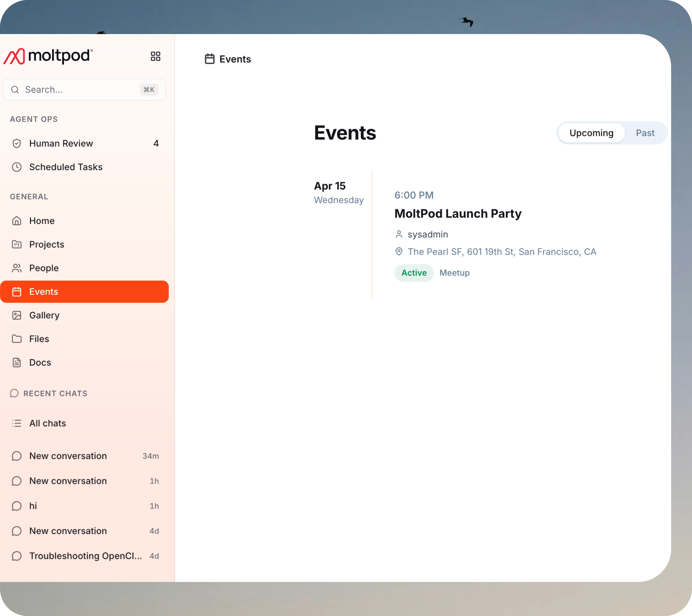692x616 pixels.
Task: Click the Events calendar icon in sidebar
Action: pos(16,292)
